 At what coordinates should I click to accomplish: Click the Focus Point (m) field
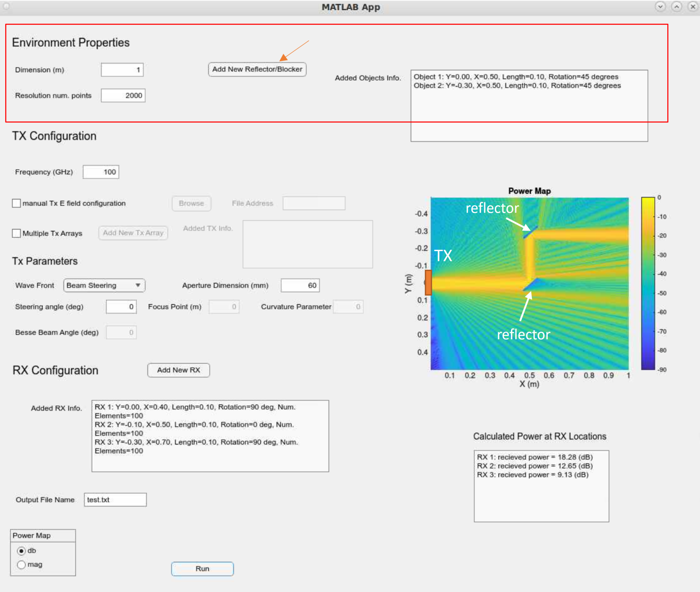click(224, 307)
